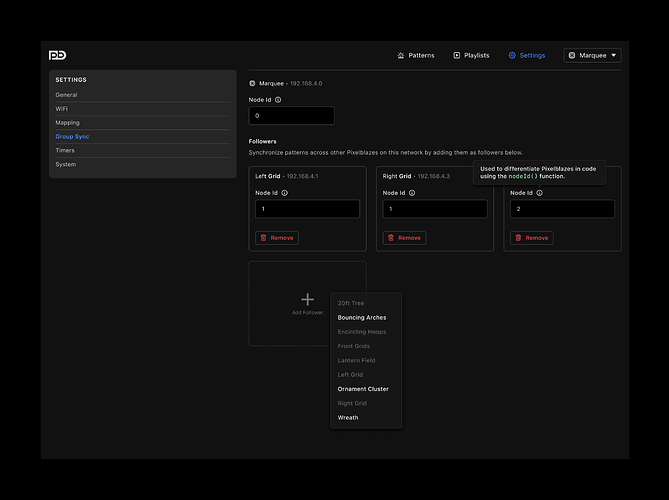Click the 192.168.4.0 IP address text

click(306, 84)
